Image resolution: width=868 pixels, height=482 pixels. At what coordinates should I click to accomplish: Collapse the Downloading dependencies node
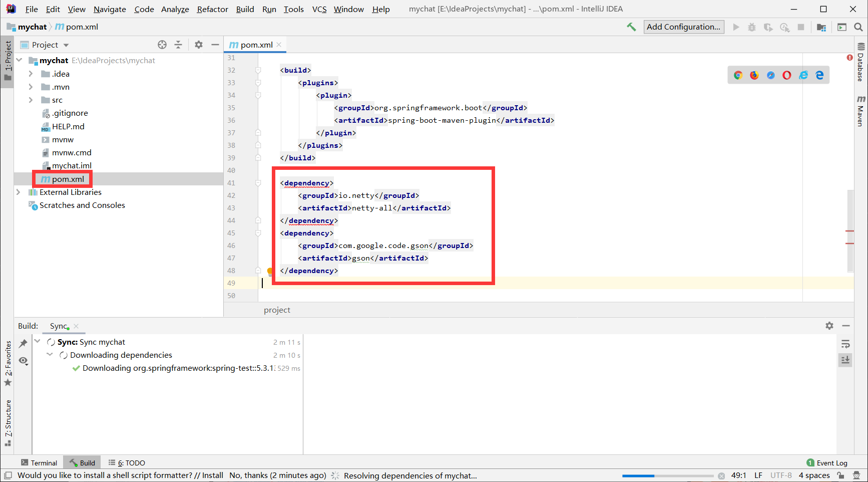click(x=50, y=354)
